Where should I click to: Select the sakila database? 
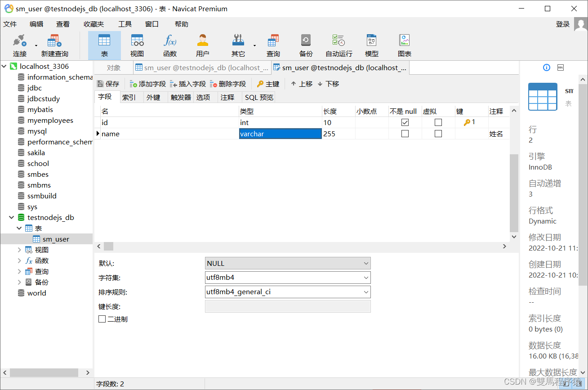pyautogui.click(x=36, y=152)
